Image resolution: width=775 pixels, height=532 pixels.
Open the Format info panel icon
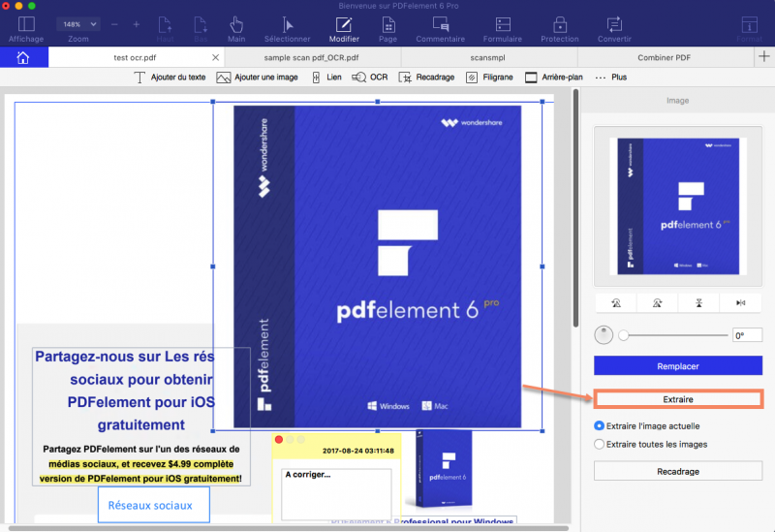tap(749, 24)
